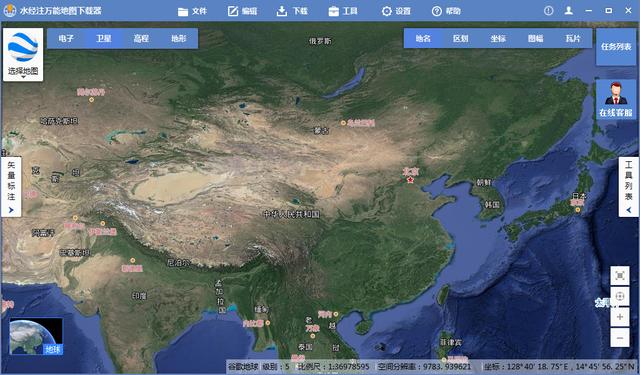Image resolution: width=640 pixels, height=375 pixels.
Task: Click the 级别 5 status entry
Action: pos(276,366)
